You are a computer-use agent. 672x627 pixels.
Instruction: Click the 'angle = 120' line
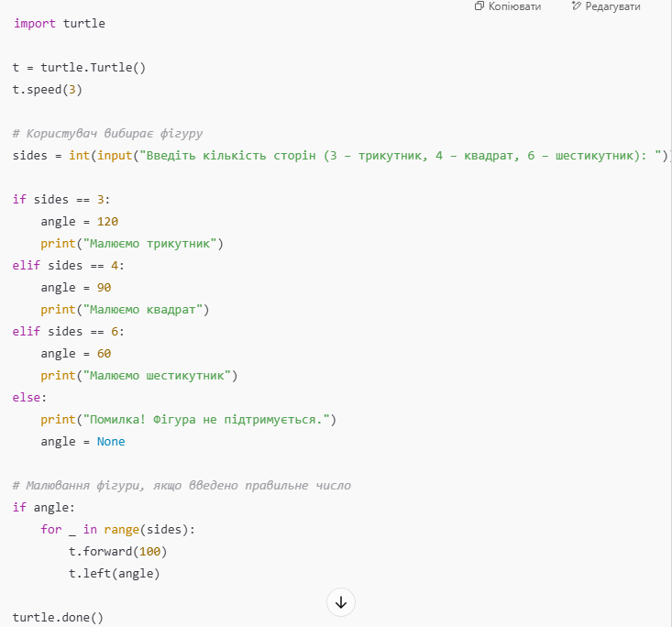[x=79, y=222]
